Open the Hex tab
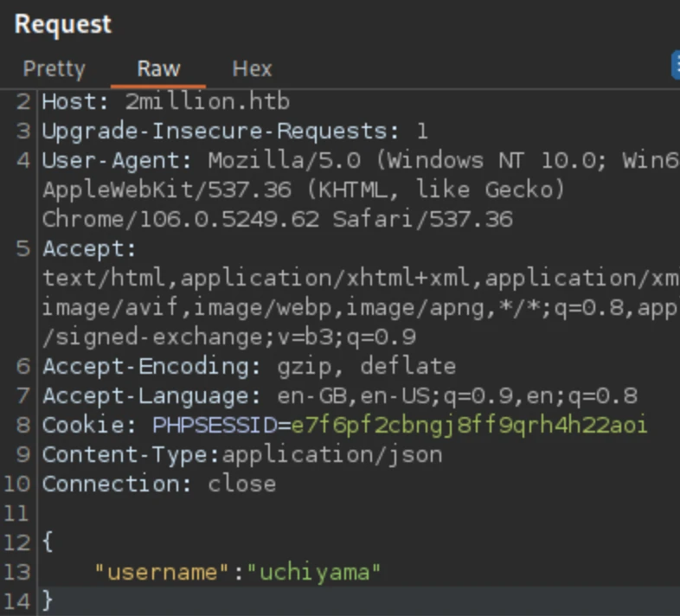 [x=252, y=68]
